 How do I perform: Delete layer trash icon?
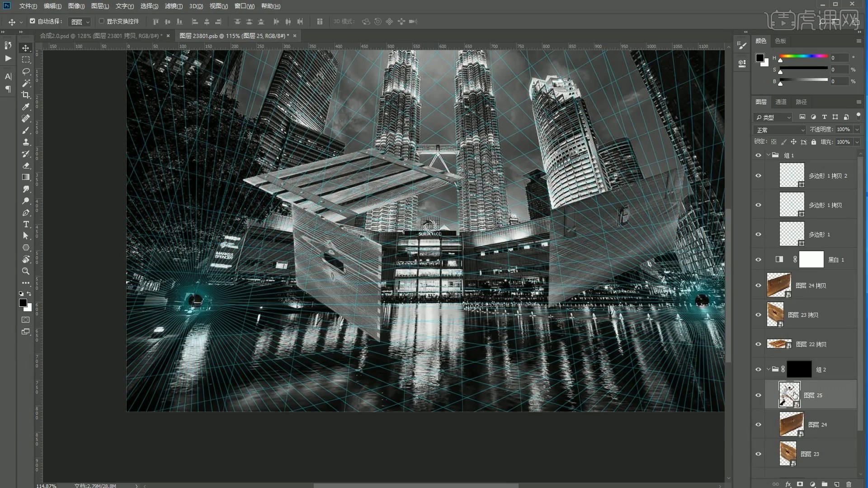coord(849,484)
